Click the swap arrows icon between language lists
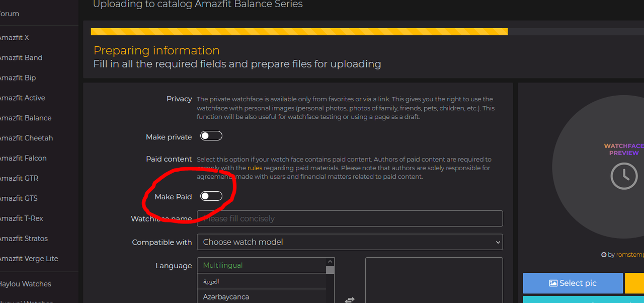The height and width of the screenshot is (303, 644). (x=350, y=299)
